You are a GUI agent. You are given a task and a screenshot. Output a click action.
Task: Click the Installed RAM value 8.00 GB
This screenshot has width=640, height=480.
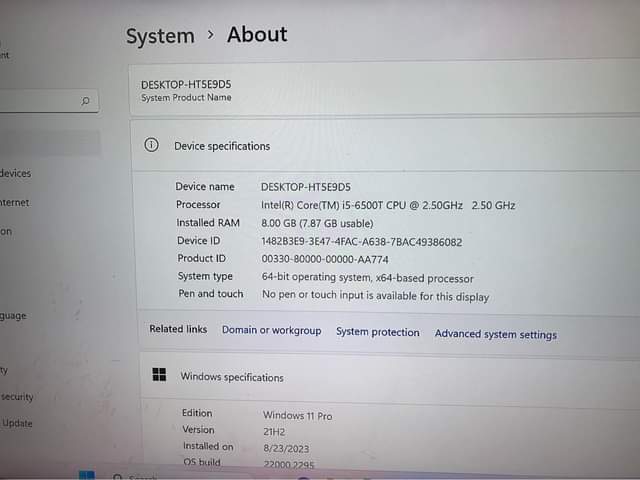coord(317,223)
